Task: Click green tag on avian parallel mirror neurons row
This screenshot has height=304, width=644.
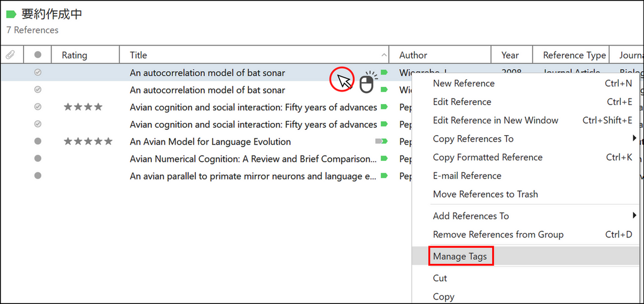Action: (384, 176)
